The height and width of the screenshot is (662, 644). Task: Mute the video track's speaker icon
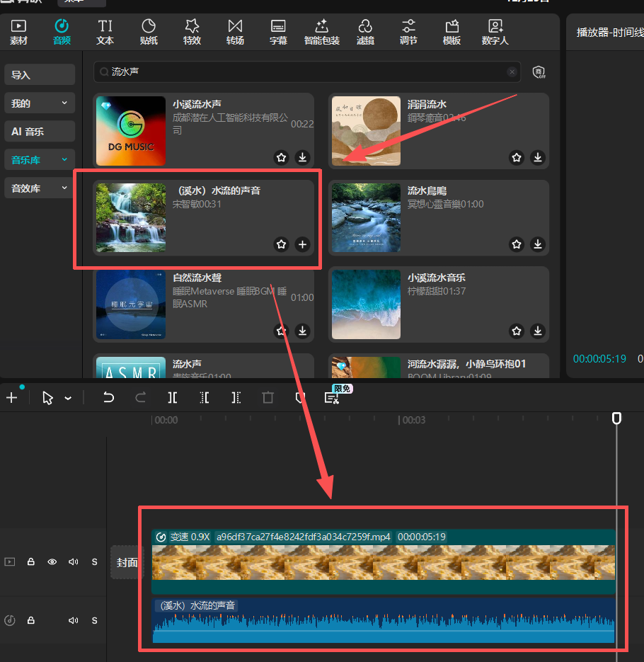pyautogui.click(x=73, y=561)
